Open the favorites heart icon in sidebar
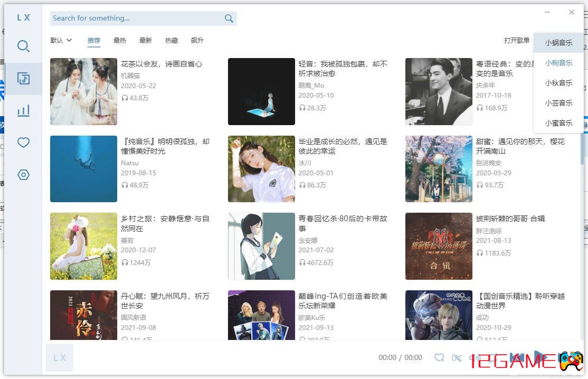The width and height of the screenshot is (588, 379). (x=23, y=143)
